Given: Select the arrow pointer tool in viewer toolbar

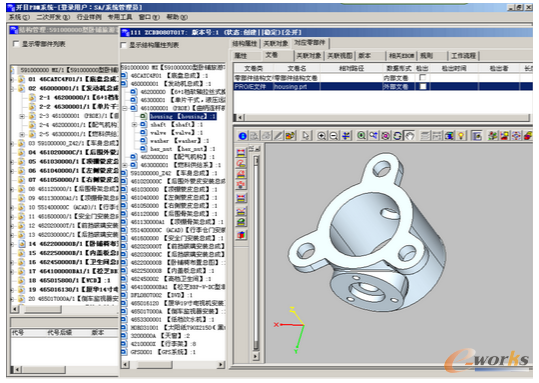Looking at the screenshot, I should pyautogui.click(x=306, y=136).
